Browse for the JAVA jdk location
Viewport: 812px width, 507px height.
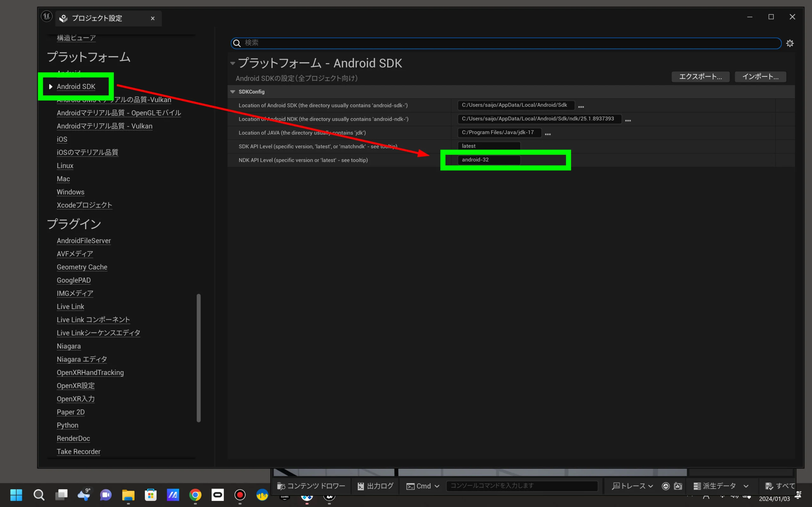click(x=547, y=134)
